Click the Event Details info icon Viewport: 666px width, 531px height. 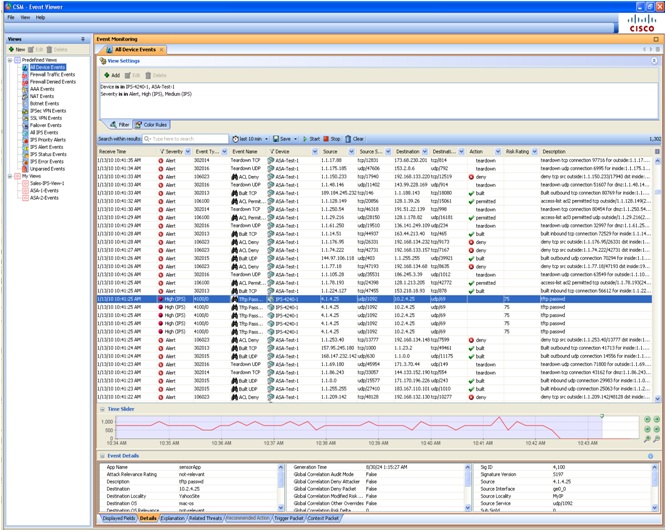(650, 456)
